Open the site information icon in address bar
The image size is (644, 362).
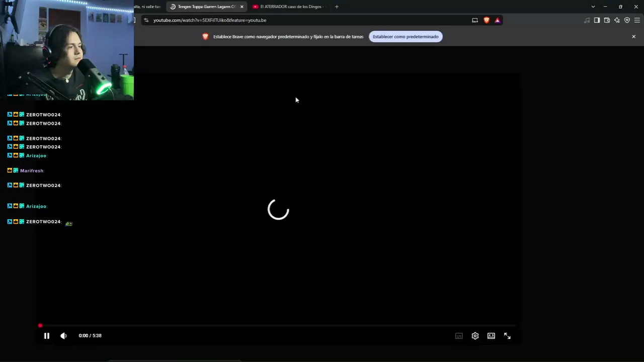pos(146,20)
